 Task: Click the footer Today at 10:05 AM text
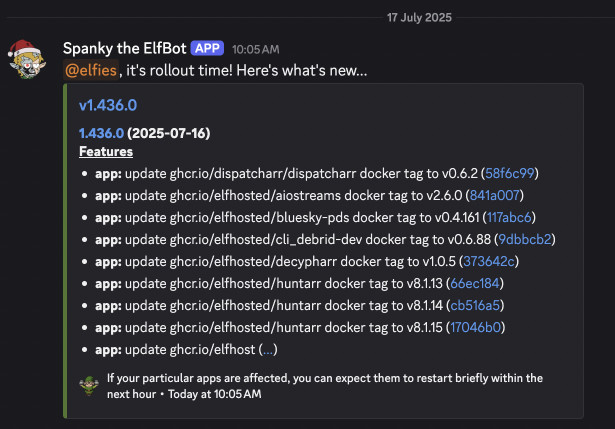pyautogui.click(x=215, y=394)
